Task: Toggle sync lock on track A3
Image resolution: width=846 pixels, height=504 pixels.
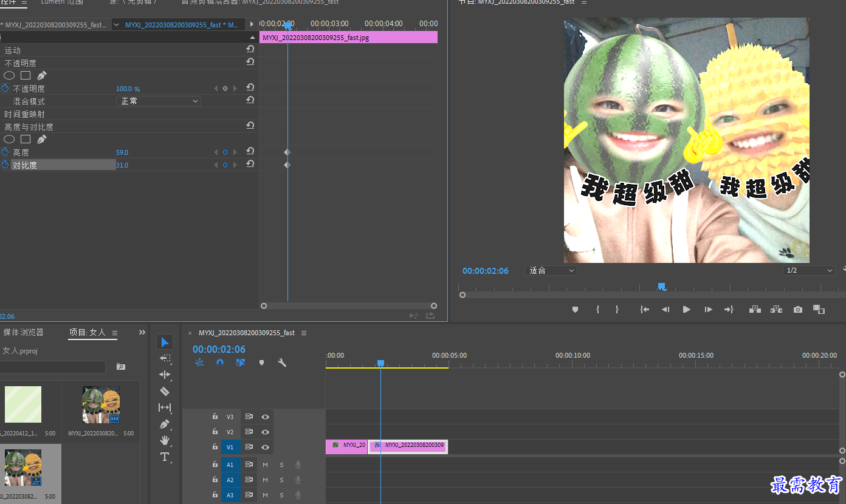Action: 249,495
